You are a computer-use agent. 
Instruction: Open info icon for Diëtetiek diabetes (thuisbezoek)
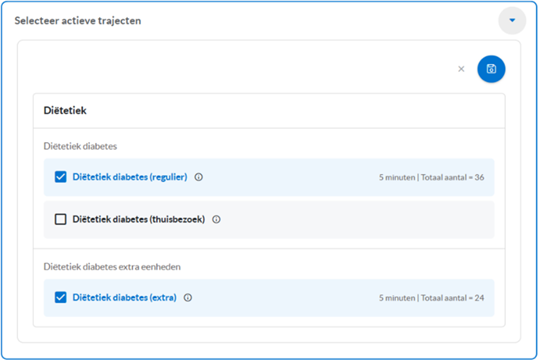pos(216,219)
